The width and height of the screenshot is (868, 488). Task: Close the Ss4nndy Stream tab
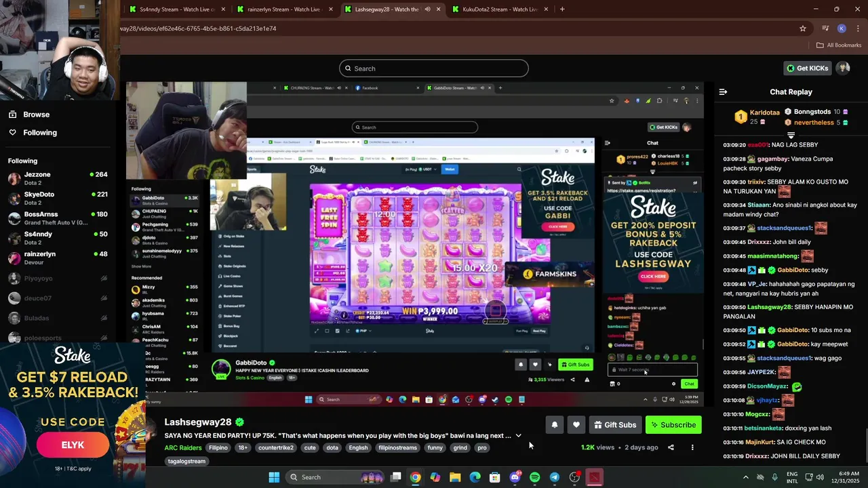coord(223,9)
